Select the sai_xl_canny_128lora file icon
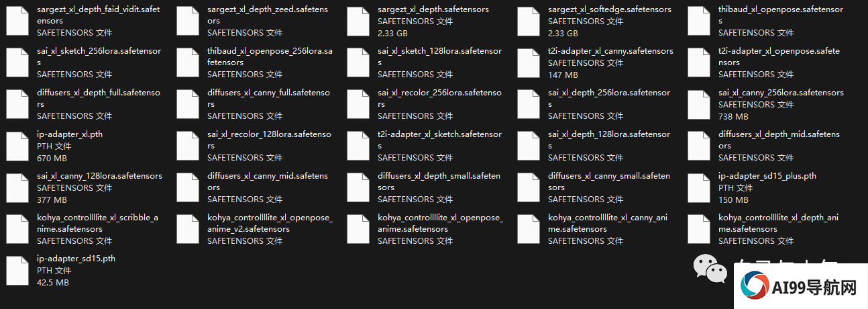Image resolution: width=868 pixels, height=309 pixels. coord(17,187)
